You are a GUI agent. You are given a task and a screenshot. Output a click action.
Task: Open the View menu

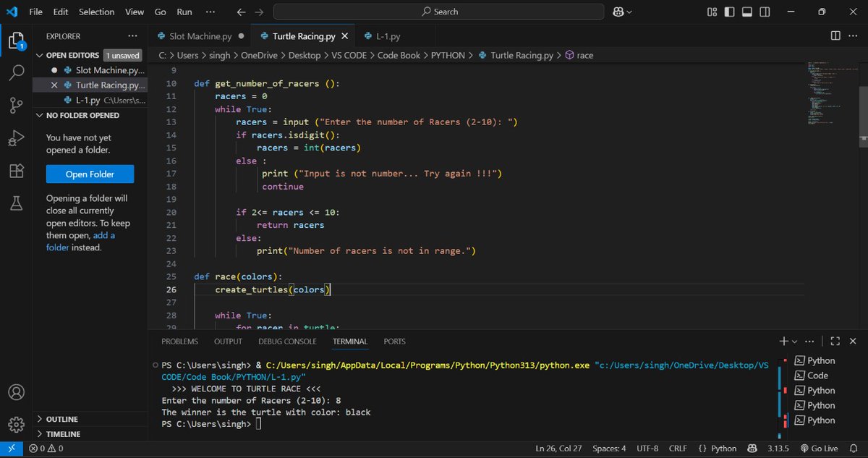[135, 12]
